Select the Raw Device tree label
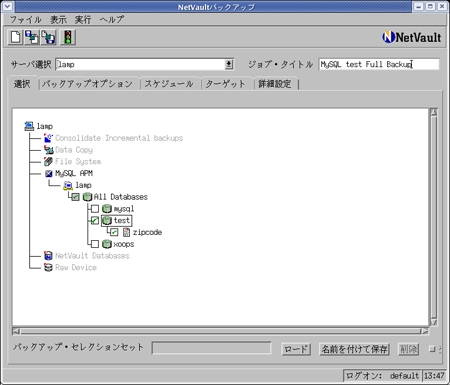The height and width of the screenshot is (385, 450). coord(76,268)
